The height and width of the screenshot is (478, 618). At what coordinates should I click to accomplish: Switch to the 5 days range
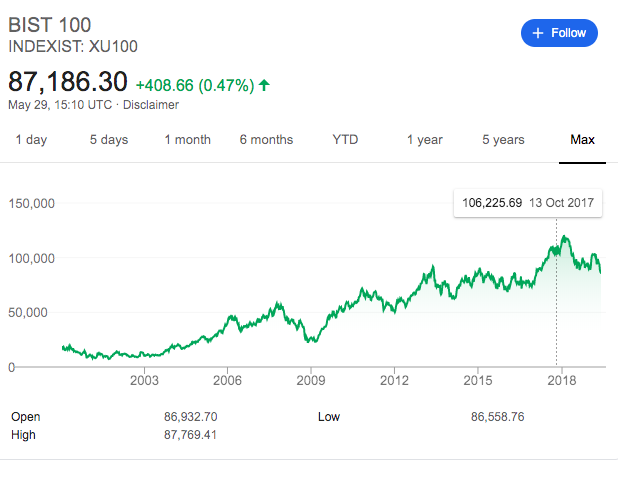coord(108,139)
